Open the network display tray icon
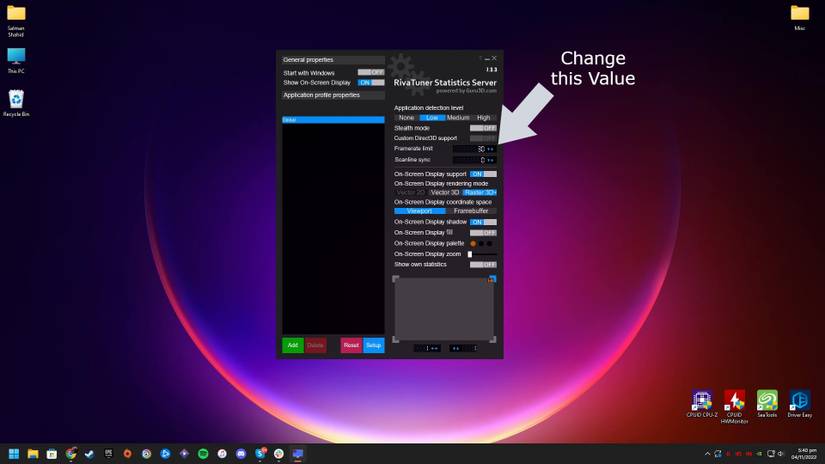Screen dimensions: 825x464 771,453
